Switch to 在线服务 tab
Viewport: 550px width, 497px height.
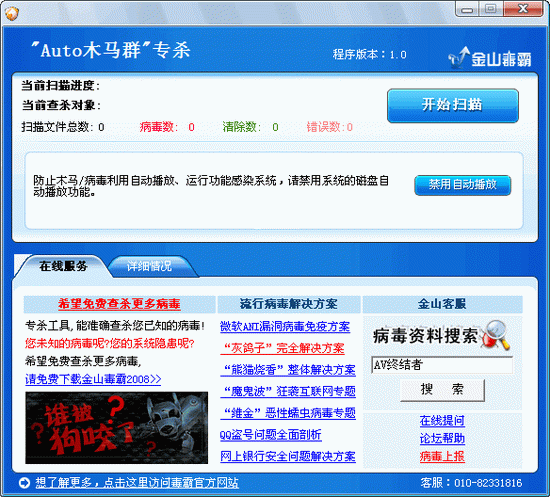pos(63,266)
